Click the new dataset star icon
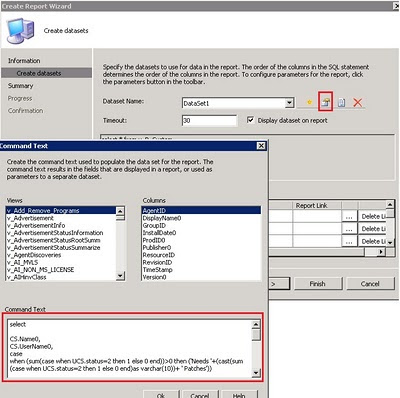The width and height of the screenshot is (400, 398). coord(309,102)
